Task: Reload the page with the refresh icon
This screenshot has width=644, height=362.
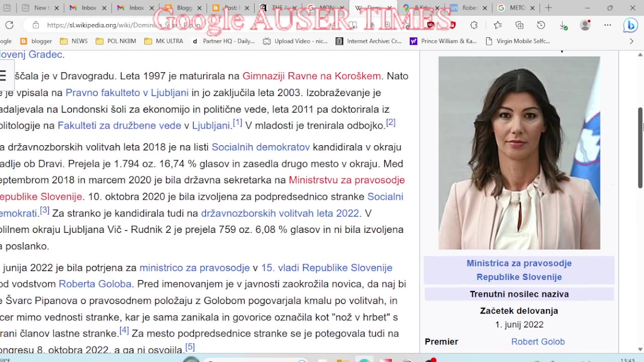Action: [x=10, y=25]
